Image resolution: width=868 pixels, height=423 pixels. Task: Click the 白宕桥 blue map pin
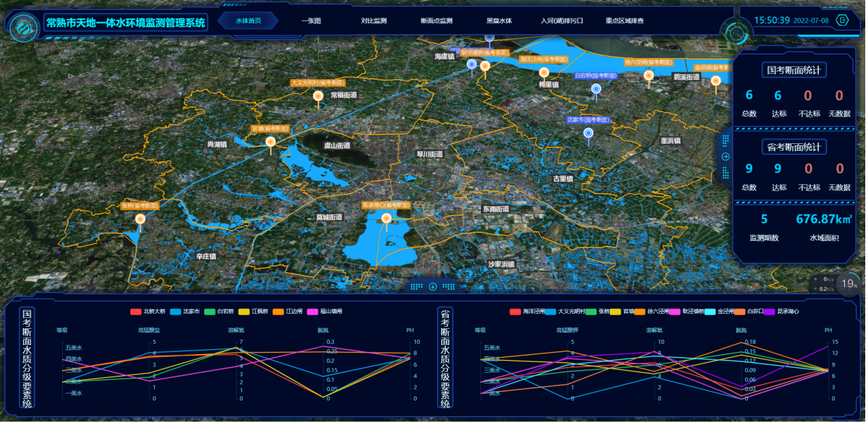[x=596, y=89]
